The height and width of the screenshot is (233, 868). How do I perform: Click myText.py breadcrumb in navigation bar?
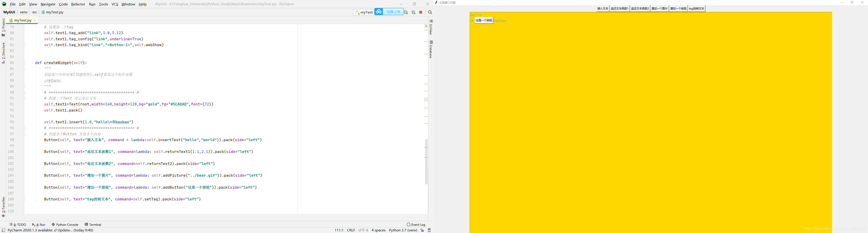[x=53, y=12]
